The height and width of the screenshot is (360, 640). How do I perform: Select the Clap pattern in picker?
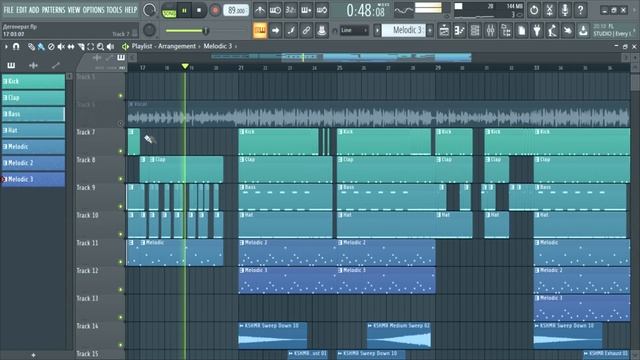[x=33, y=98]
